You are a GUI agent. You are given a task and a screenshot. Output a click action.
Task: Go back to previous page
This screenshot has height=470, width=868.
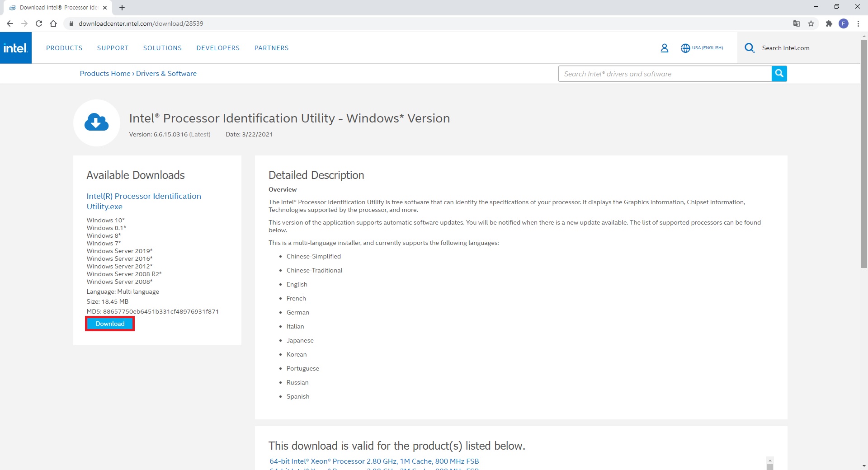pyautogui.click(x=10, y=23)
